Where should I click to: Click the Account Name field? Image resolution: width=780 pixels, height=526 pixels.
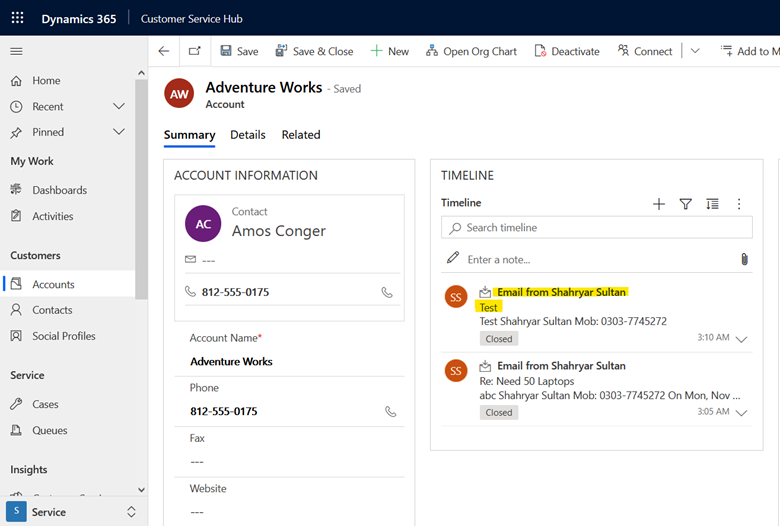point(290,361)
